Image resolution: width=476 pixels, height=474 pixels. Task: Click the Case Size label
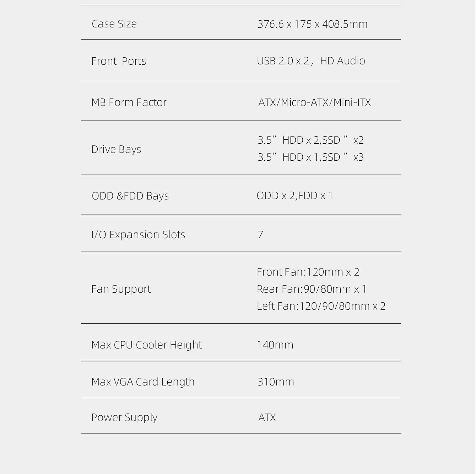point(114,24)
